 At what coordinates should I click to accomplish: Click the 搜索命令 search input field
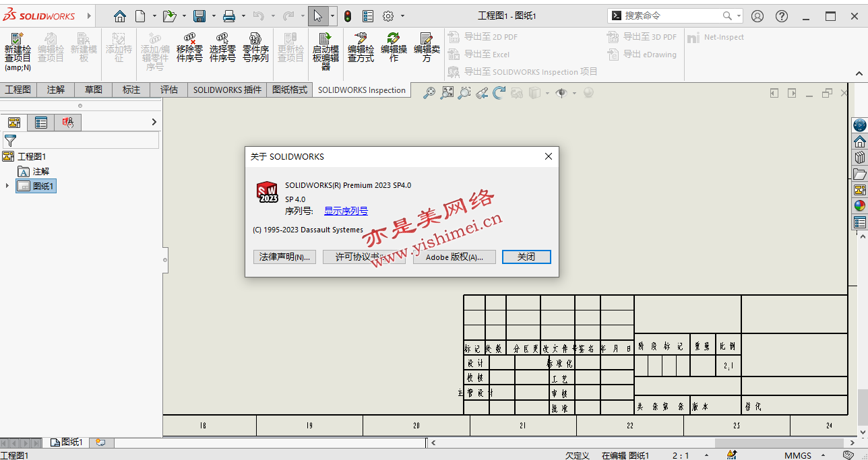[x=671, y=15]
